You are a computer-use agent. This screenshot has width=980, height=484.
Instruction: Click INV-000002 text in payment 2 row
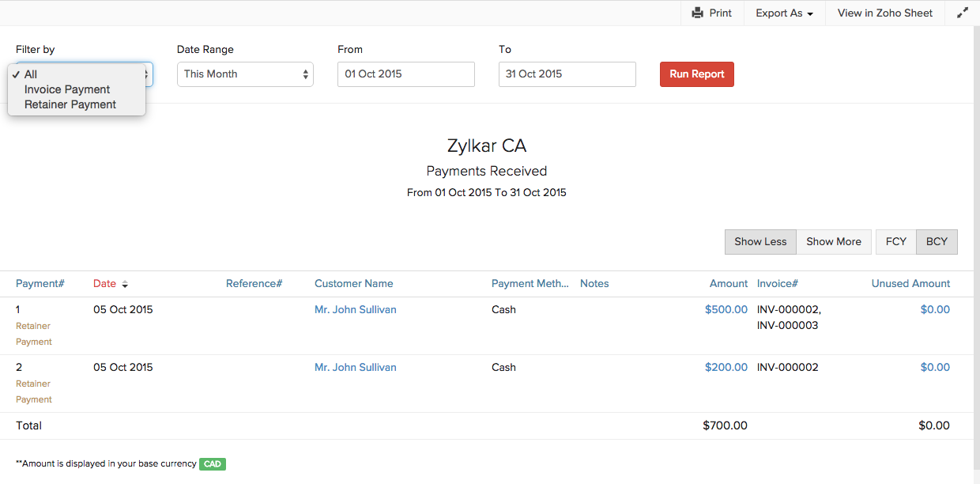(x=788, y=368)
